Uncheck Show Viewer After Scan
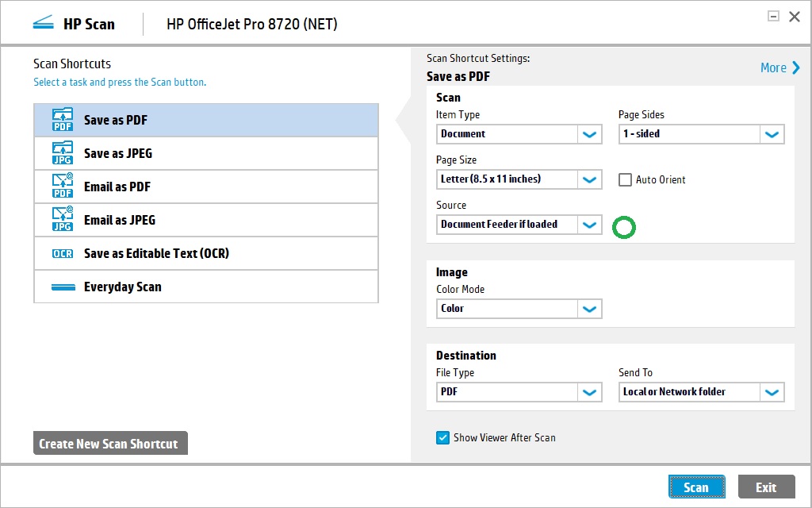The image size is (812, 508). [442, 437]
